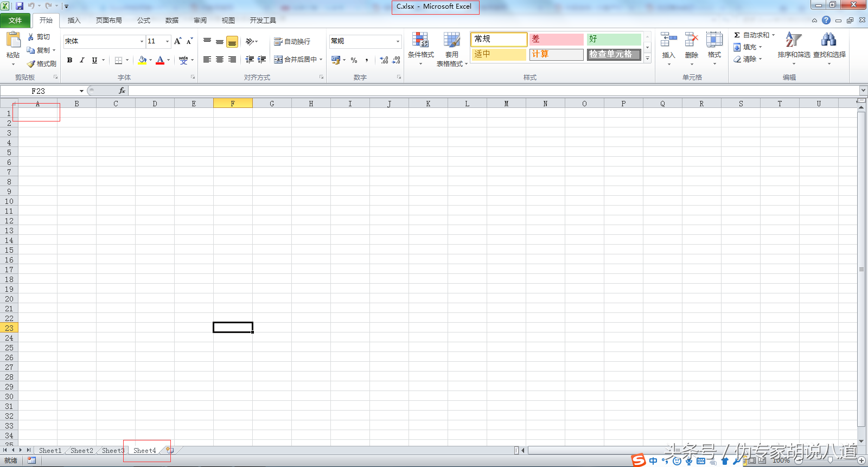868x467 pixels.
Task: Toggle underline formatting U
Action: (x=94, y=60)
